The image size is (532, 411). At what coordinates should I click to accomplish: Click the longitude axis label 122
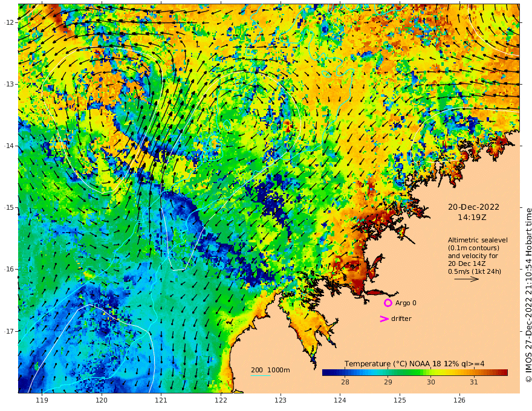pos(221,400)
